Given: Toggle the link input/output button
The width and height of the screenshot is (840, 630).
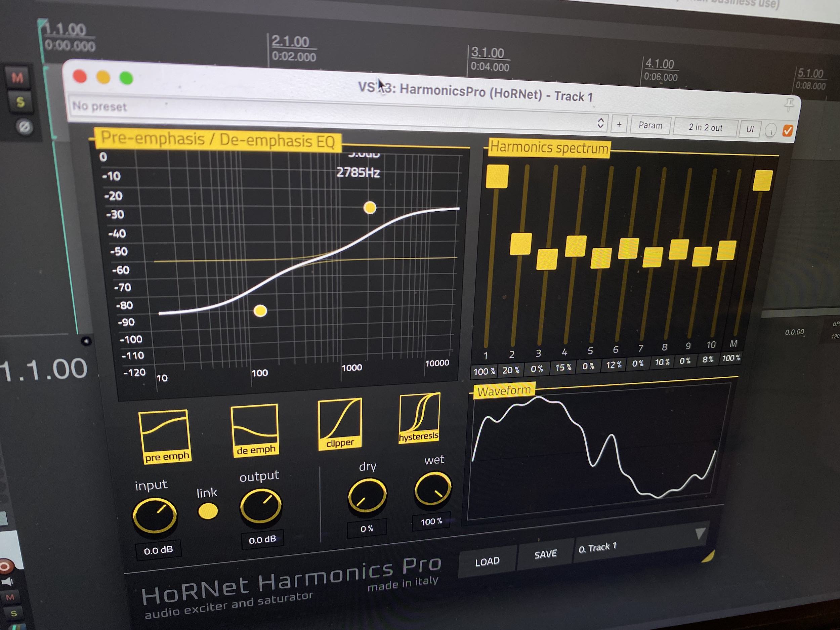Looking at the screenshot, I should point(208,511).
